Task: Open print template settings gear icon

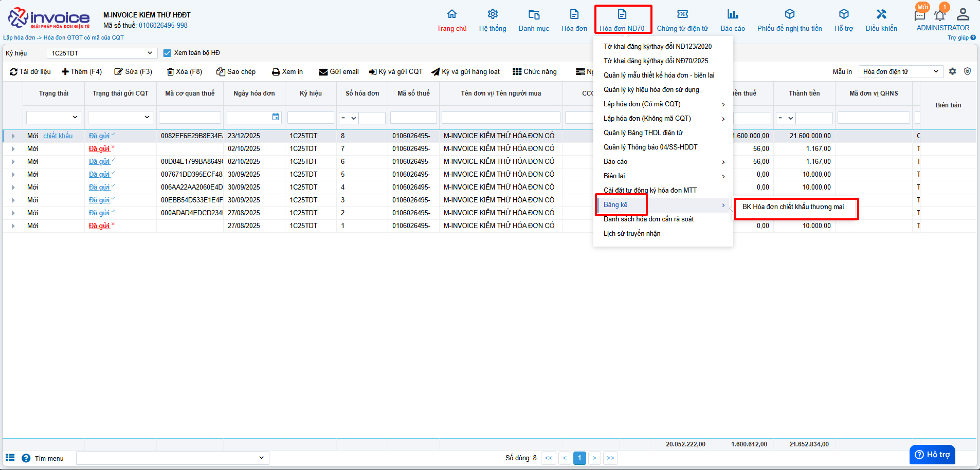Action: point(952,71)
